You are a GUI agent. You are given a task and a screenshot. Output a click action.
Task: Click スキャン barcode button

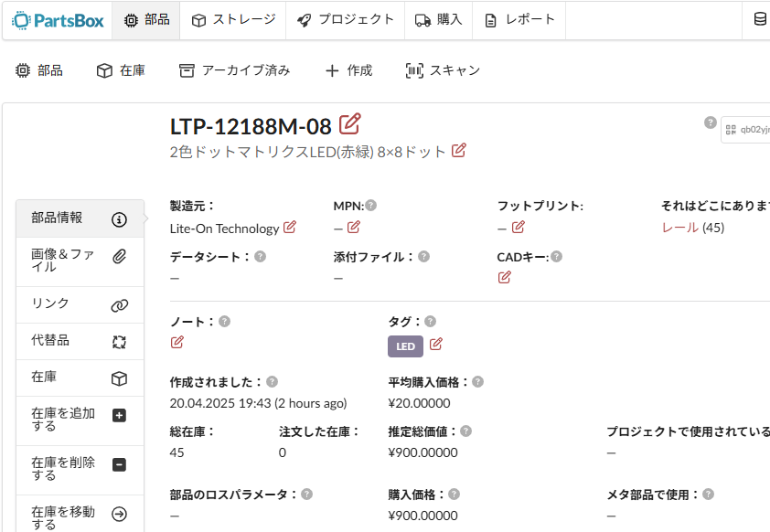pos(443,70)
